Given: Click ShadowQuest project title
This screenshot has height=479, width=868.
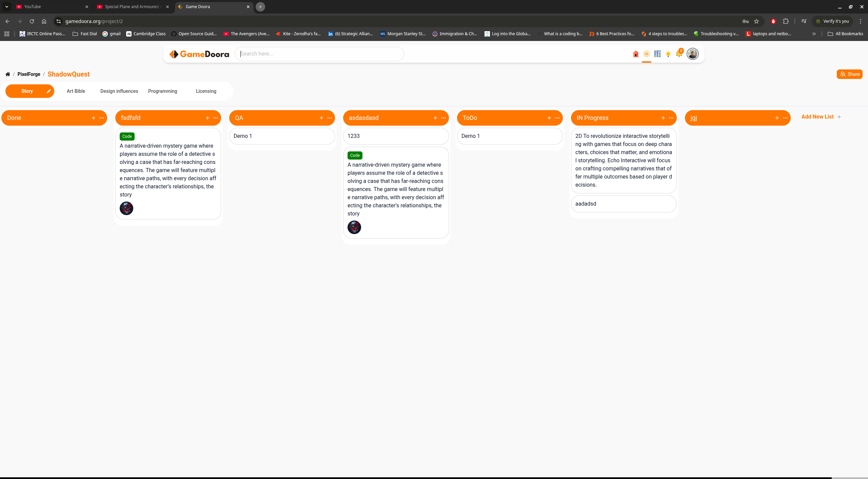Looking at the screenshot, I should pos(68,74).
